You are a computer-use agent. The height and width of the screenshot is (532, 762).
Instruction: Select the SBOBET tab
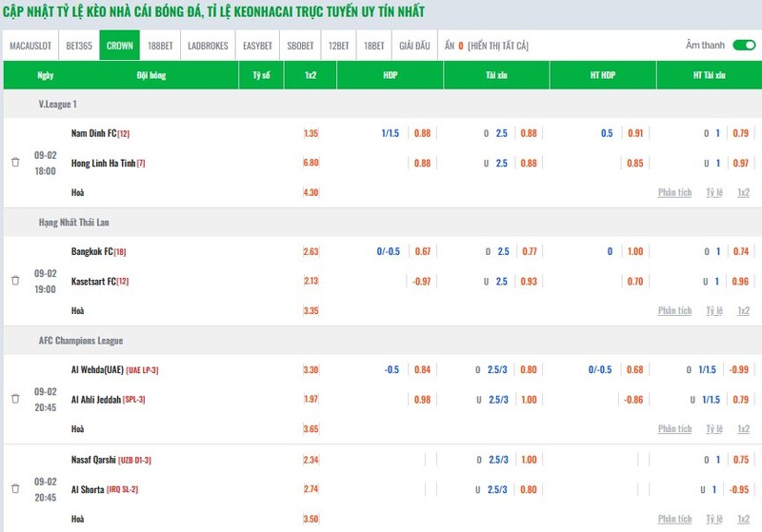click(x=301, y=46)
